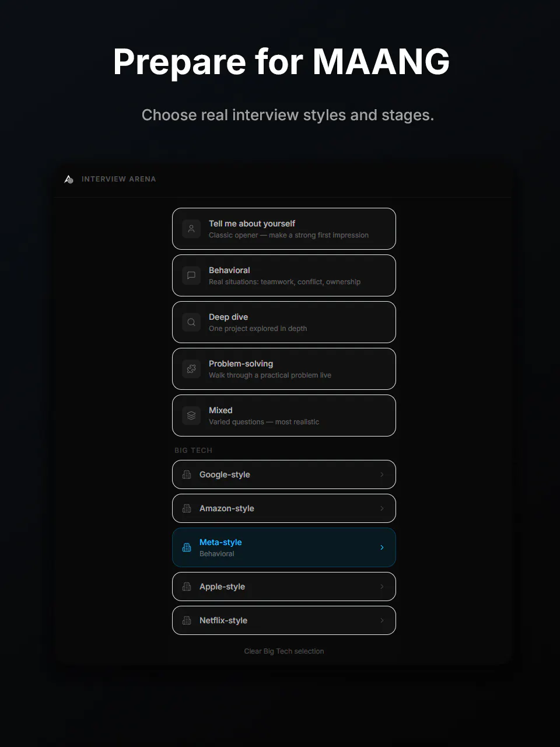Click the Interview Arena logo icon
Viewport: 560px width, 747px height.
[69, 179]
